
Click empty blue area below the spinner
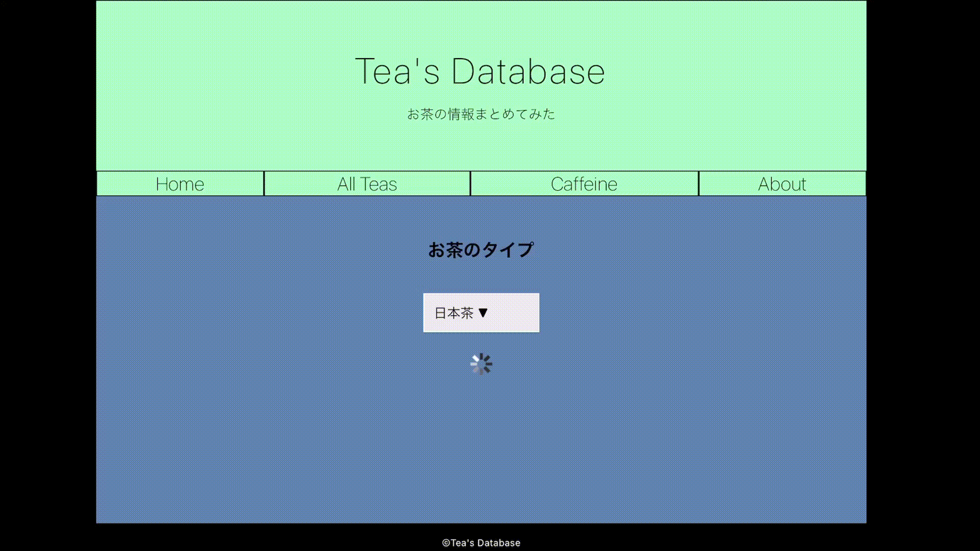click(x=481, y=449)
